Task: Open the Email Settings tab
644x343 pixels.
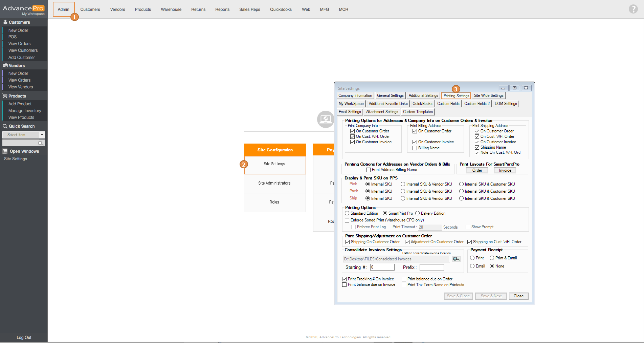Action: [x=350, y=112]
